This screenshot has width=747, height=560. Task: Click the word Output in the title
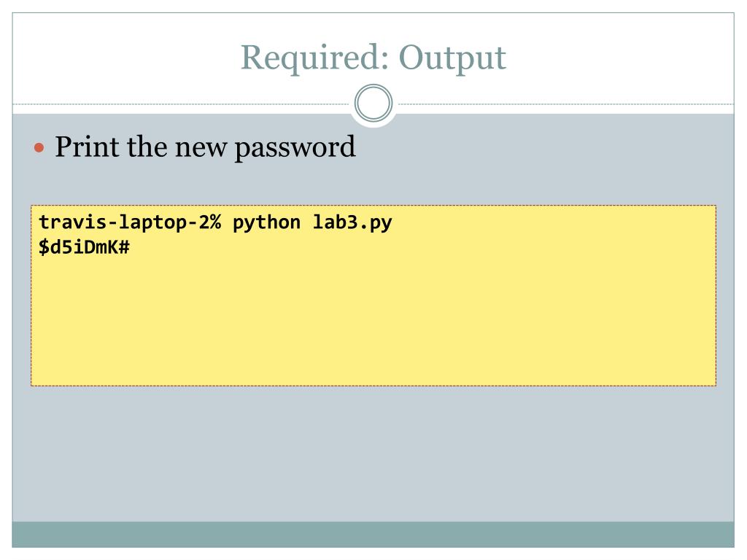tap(452, 58)
